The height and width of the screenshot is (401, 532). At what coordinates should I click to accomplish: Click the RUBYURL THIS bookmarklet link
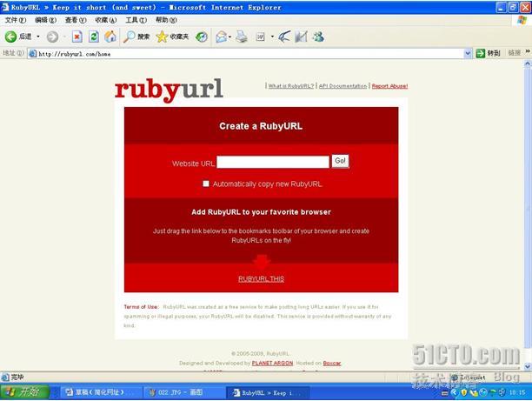[262, 278]
